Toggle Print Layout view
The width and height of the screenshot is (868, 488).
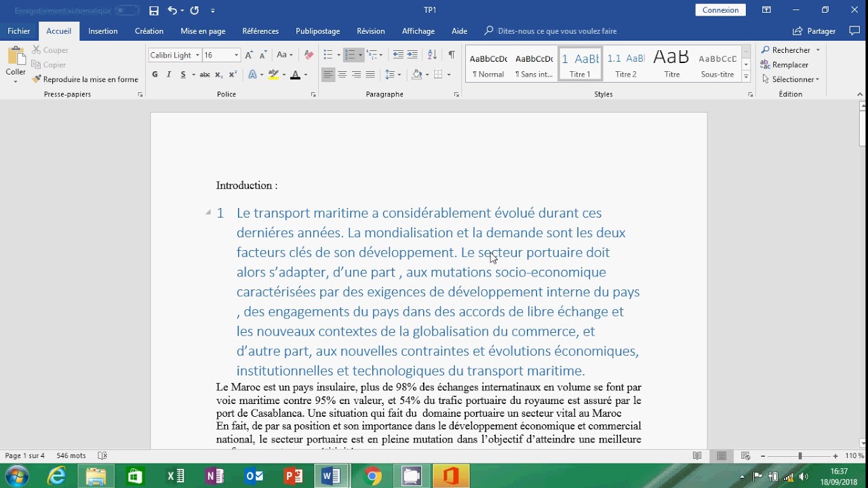tap(722, 456)
